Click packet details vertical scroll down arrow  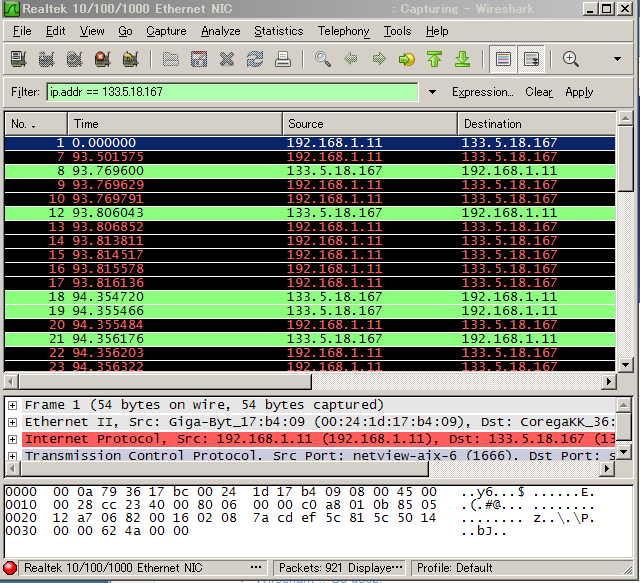623,451
